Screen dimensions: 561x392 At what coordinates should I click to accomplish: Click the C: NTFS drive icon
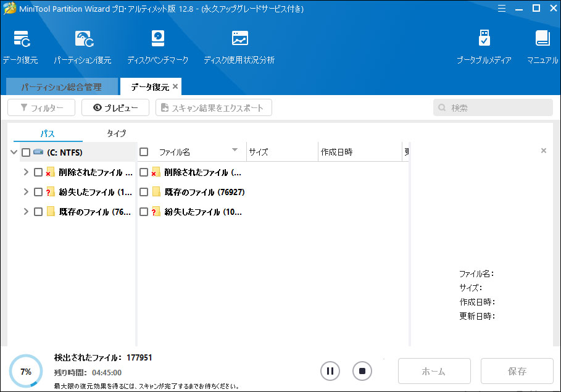point(38,152)
